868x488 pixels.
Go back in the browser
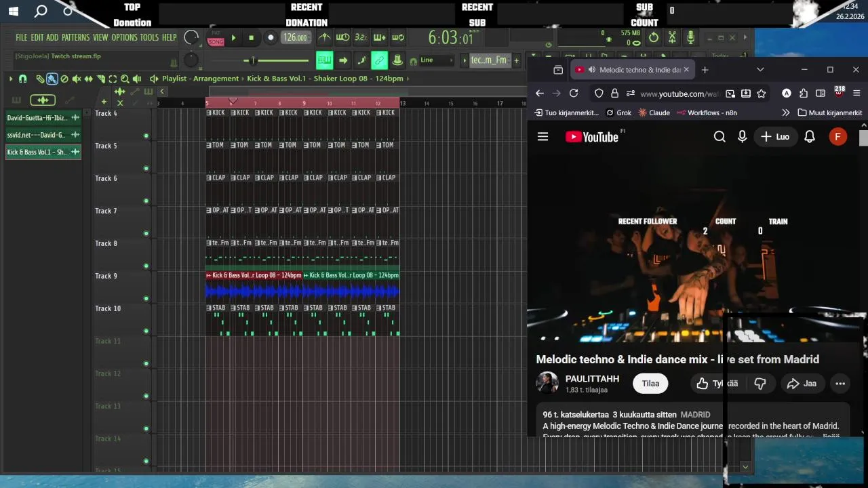[x=540, y=94]
